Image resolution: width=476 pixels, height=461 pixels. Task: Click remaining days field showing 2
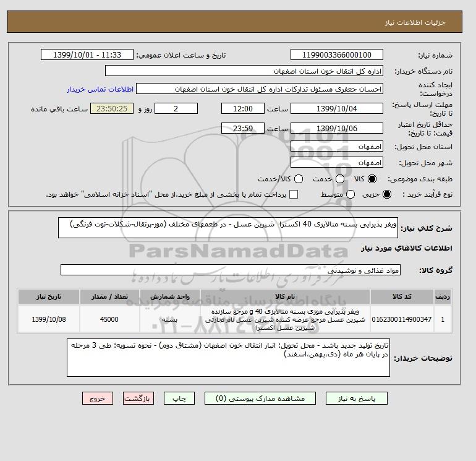176,108
